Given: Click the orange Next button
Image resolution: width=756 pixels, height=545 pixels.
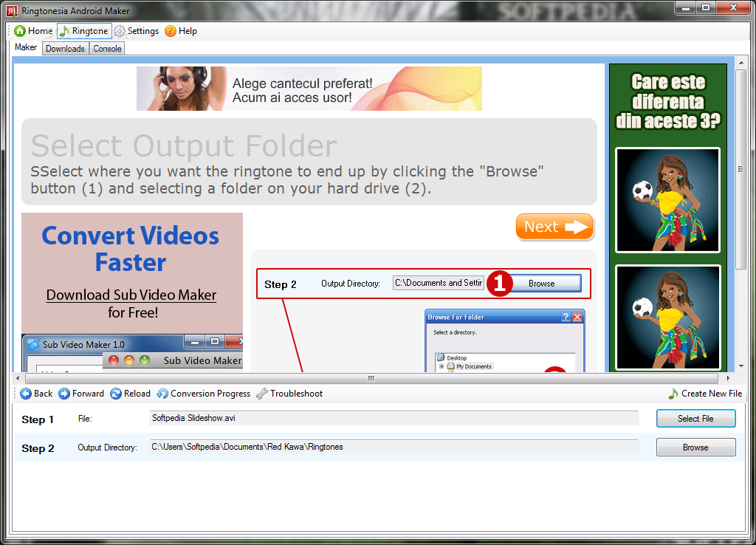Looking at the screenshot, I should [x=554, y=227].
